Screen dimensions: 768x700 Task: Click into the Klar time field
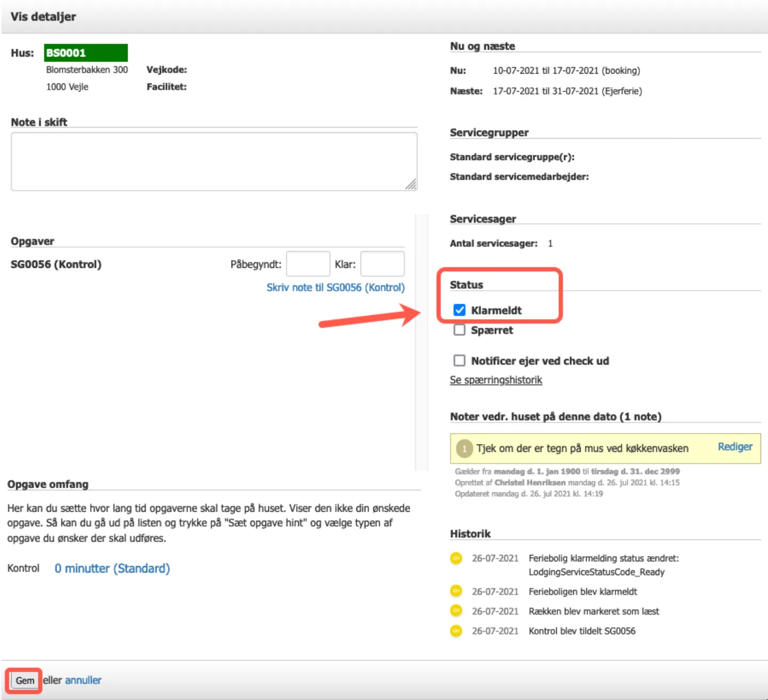coord(382,264)
